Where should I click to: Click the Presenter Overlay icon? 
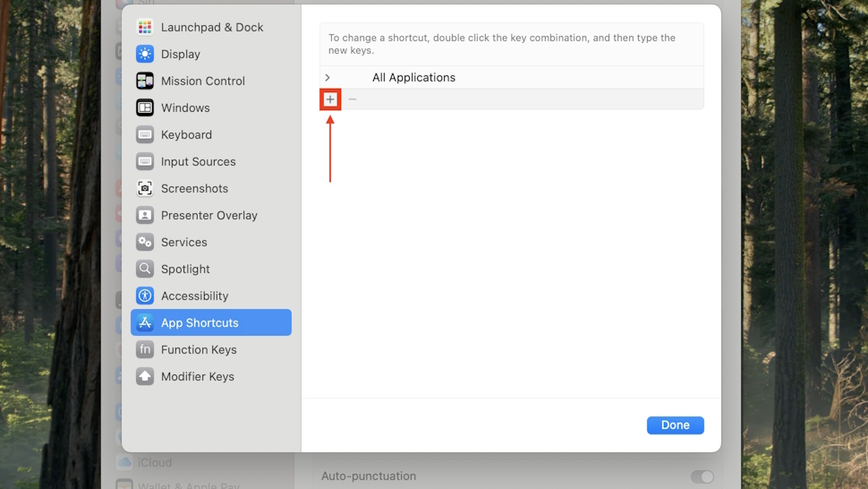145,215
